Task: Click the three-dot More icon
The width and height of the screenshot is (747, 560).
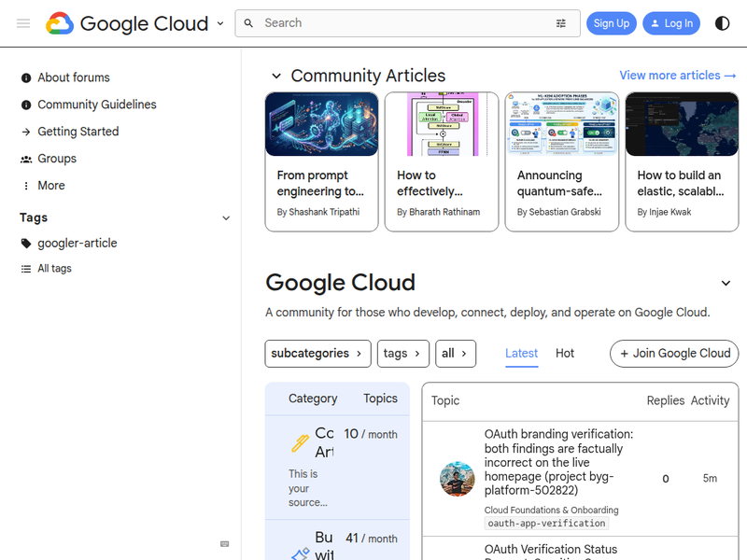Action: coord(26,186)
